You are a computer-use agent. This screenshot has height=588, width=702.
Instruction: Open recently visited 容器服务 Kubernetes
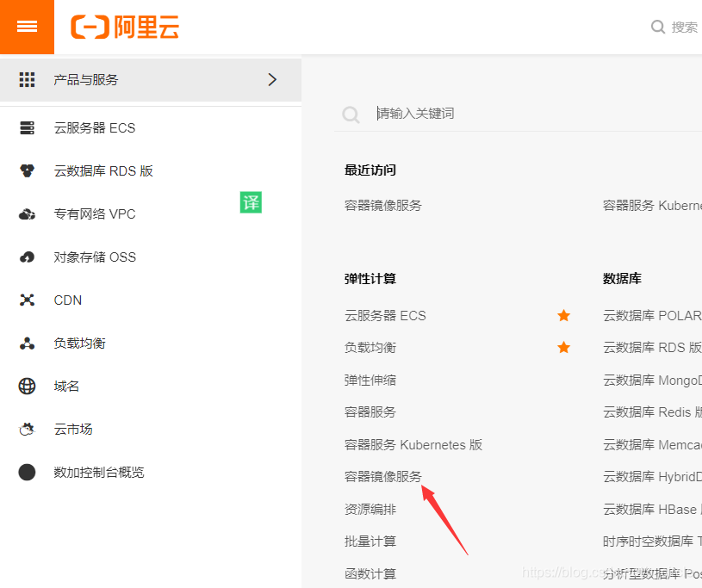click(652, 206)
